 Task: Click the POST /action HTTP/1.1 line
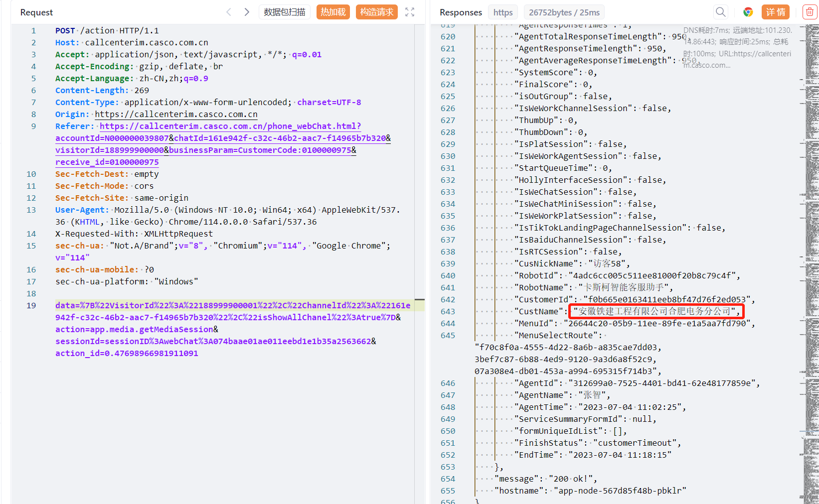click(x=107, y=30)
